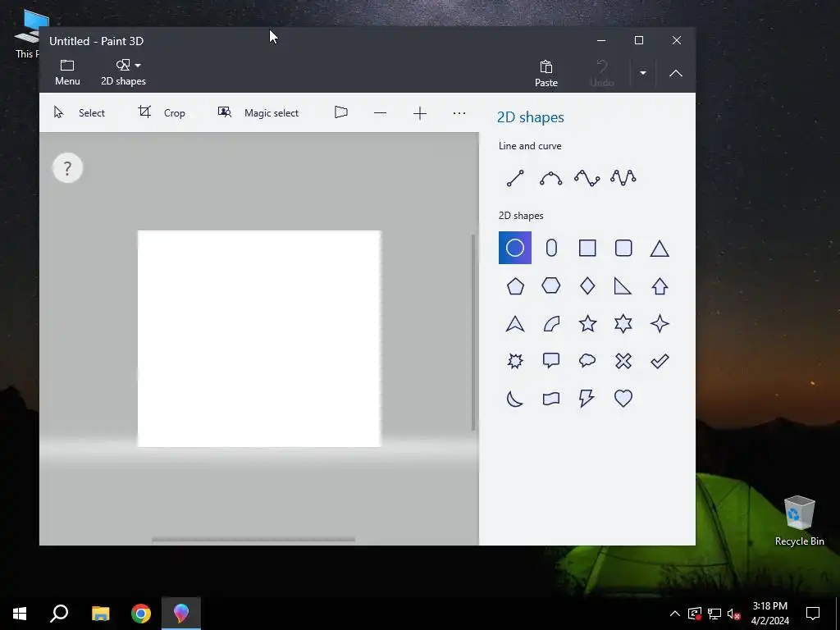Pick the Crescent moon shape

tap(515, 399)
